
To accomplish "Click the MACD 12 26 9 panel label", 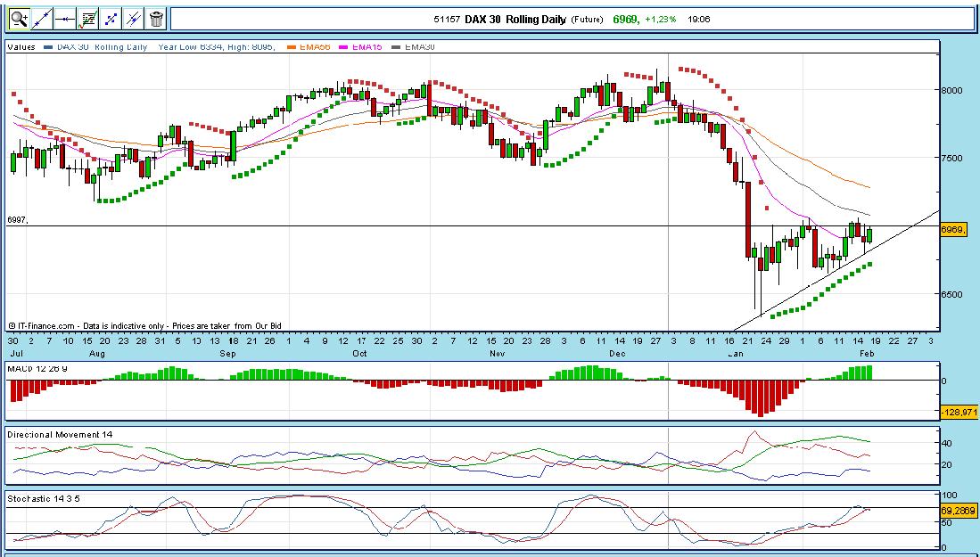I will coord(37,369).
